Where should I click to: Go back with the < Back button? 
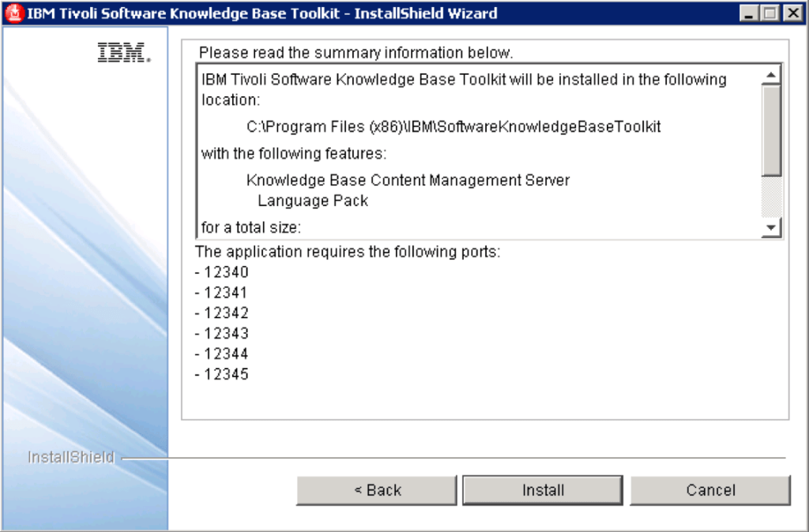click(x=377, y=490)
